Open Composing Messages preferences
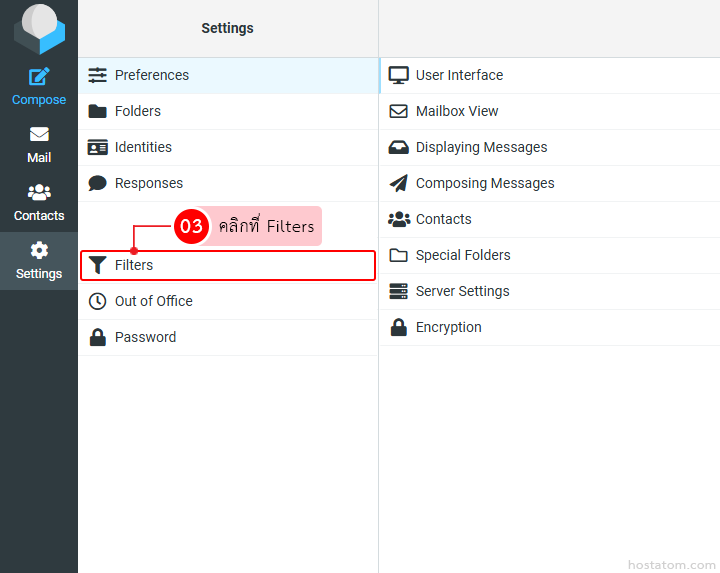Image resolution: width=720 pixels, height=573 pixels. pyautogui.click(x=484, y=183)
